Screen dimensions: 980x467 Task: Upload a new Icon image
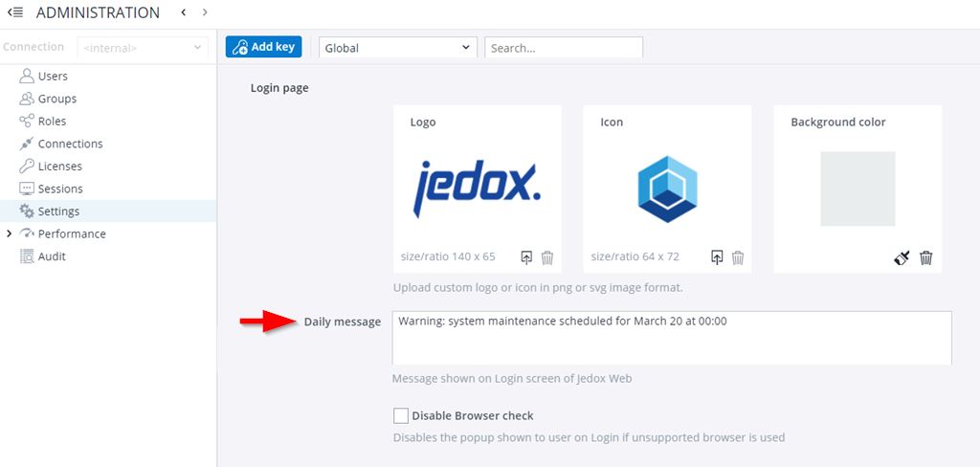[718, 256]
